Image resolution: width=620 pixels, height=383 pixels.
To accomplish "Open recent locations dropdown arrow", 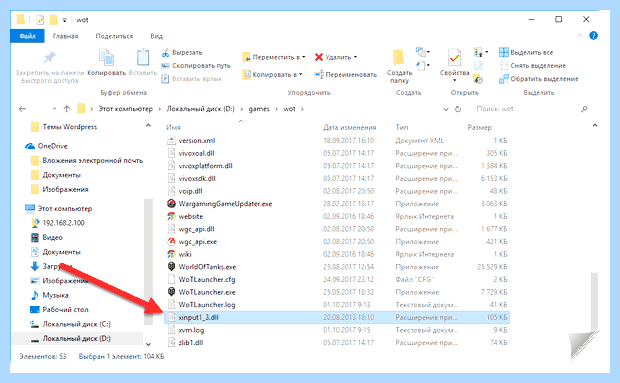I will pyautogui.click(x=54, y=109).
